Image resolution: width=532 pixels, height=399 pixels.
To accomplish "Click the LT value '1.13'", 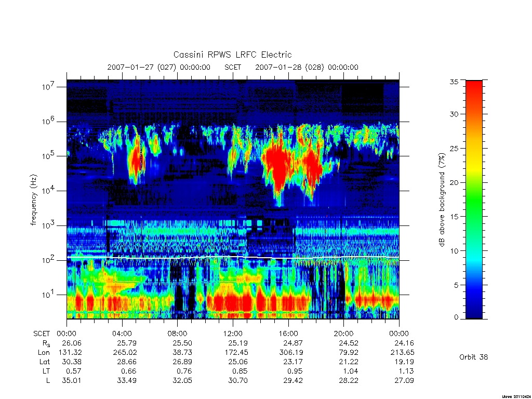I will pyautogui.click(x=406, y=371).
